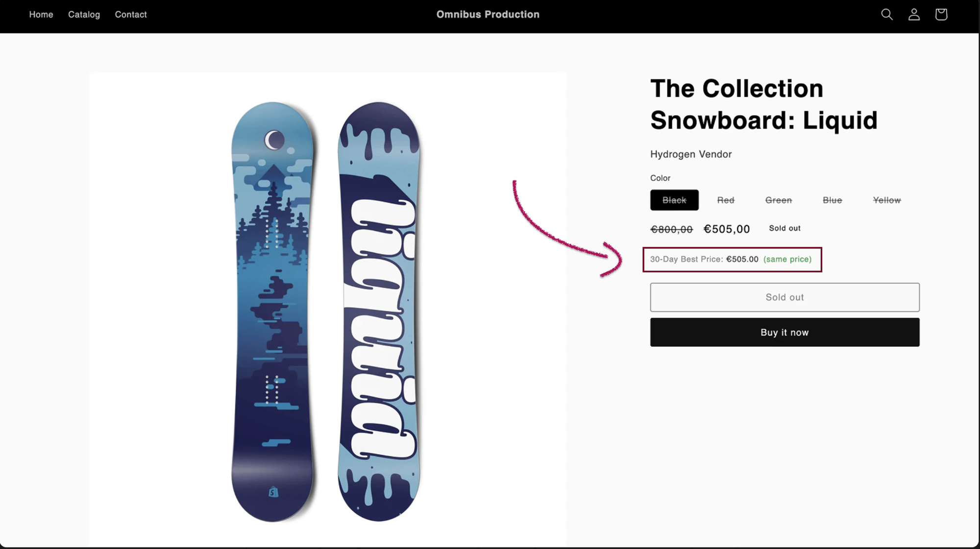The width and height of the screenshot is (980, 549).
Task: Click the Sold out button
Action: click(784, 297)
